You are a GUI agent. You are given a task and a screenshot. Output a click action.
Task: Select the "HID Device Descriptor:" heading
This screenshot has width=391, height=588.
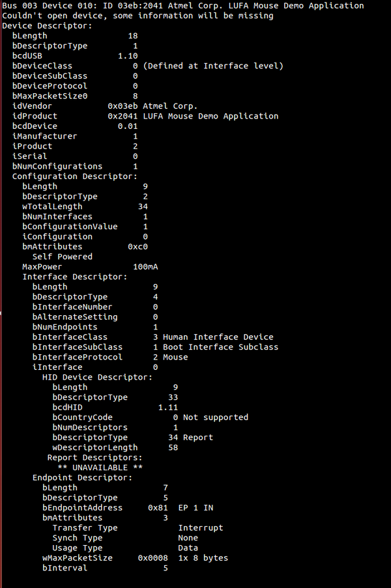pos(97,377)
